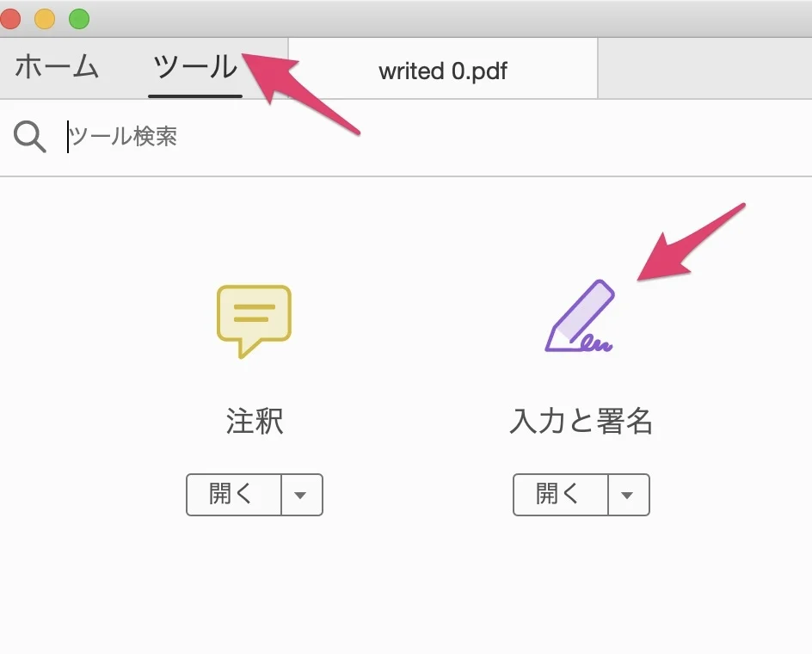Open the Home (ホーム) tab
The width and height of the screenshot is (812, 654).
click(57, 67)
